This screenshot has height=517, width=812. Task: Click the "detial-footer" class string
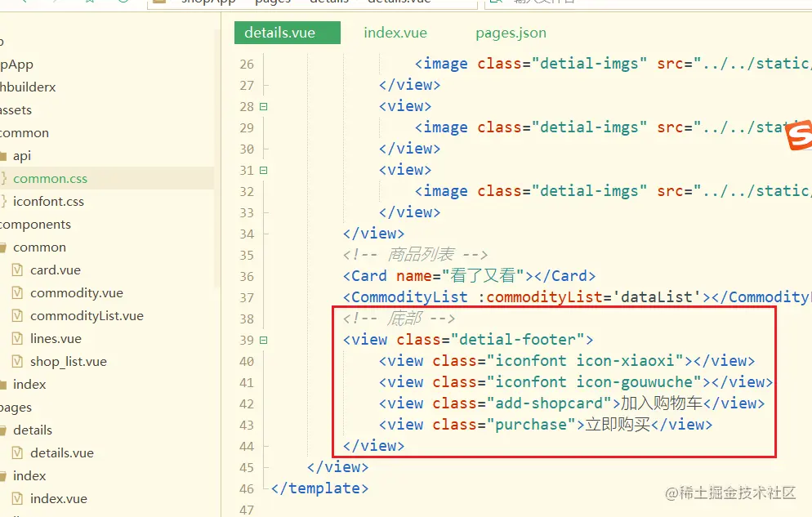(x=517, y=340)
